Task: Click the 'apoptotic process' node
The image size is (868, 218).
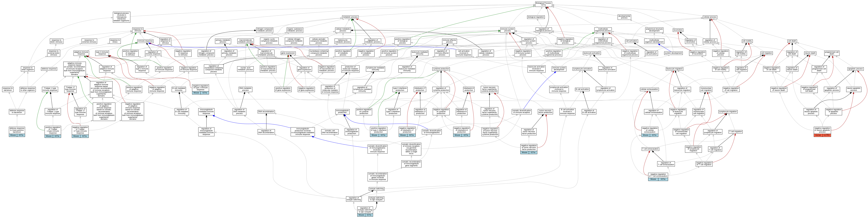Action: pyautogui.click(x=855, y=69)
